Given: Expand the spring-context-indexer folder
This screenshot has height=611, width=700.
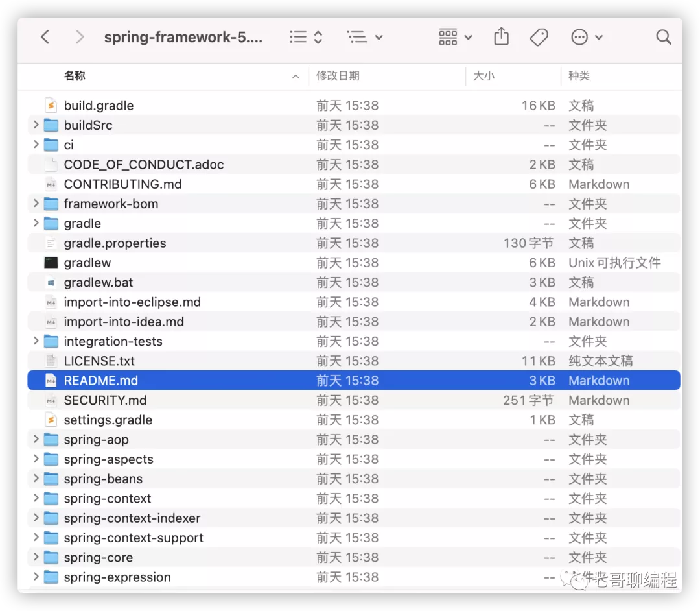Looking at the screenshot, I should click(36, 518).
